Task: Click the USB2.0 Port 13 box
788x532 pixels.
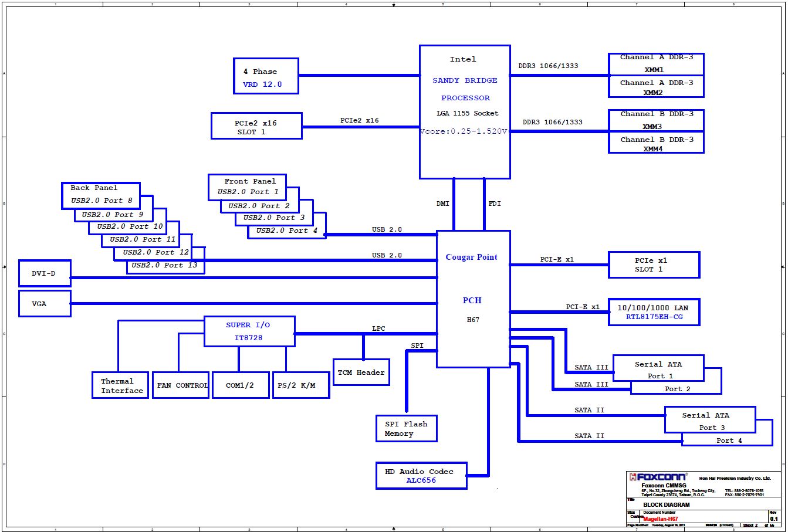Action: coord(164,266)
